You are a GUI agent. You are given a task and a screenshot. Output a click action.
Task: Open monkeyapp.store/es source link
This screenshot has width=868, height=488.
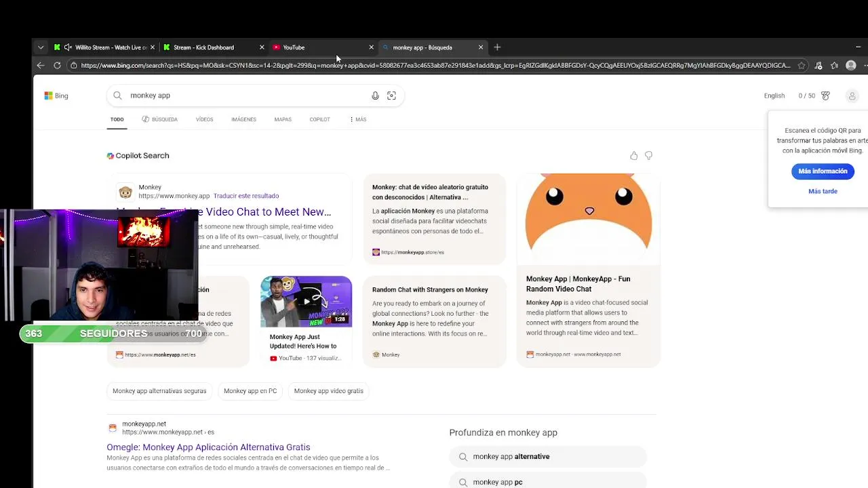pos(408,252)
